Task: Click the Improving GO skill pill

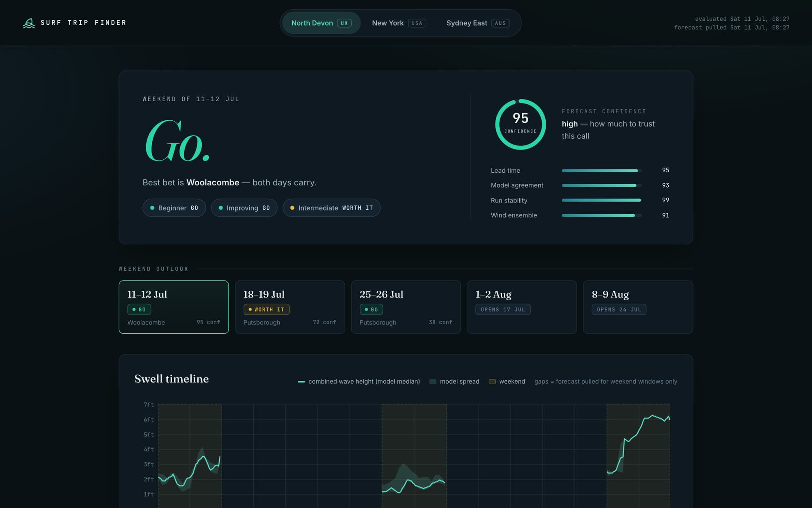Action: (x=244, y=208)
